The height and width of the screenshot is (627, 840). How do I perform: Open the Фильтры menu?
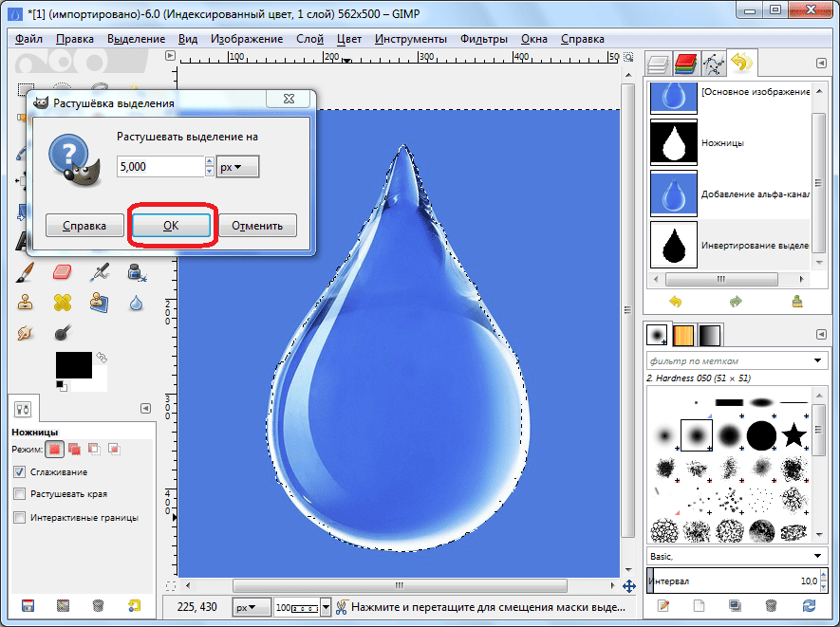[484, 39]
